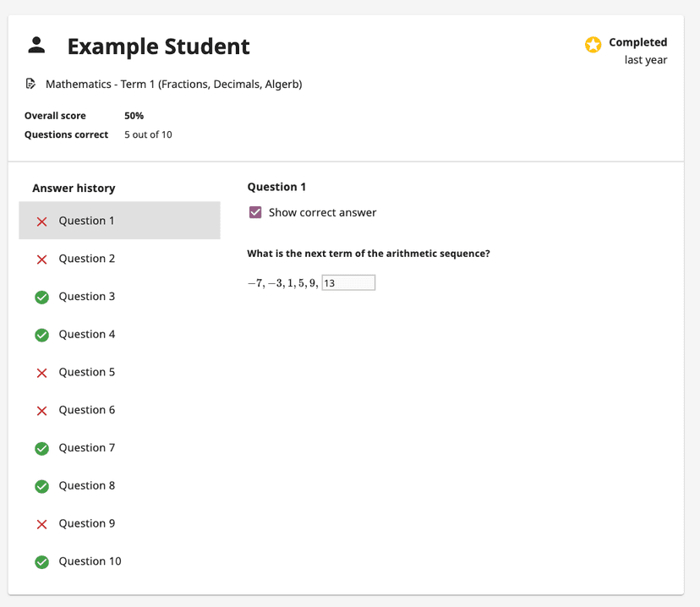Open Question 6 from Answer history
Viewport: 700px width, 607px height.
86,410
